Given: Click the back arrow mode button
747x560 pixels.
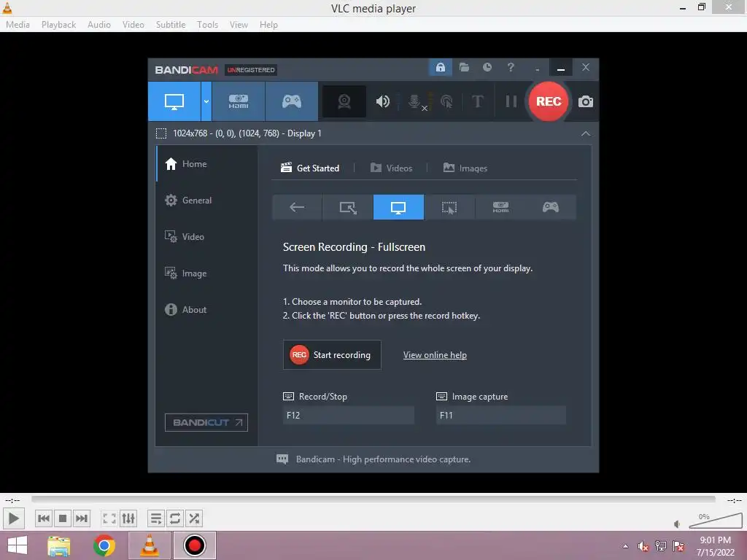Looking at the screenshot, I should 297,207.
